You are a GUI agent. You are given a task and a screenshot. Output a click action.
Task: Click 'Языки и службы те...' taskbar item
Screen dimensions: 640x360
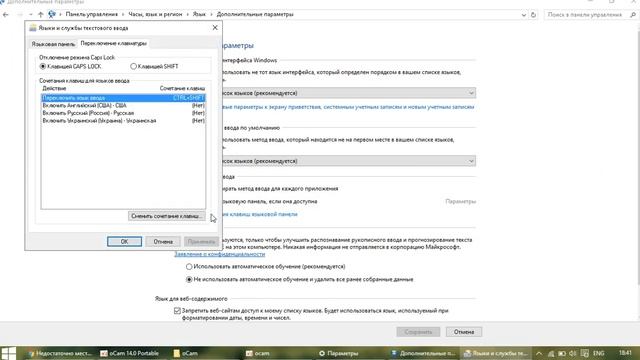tap(496, 353)
